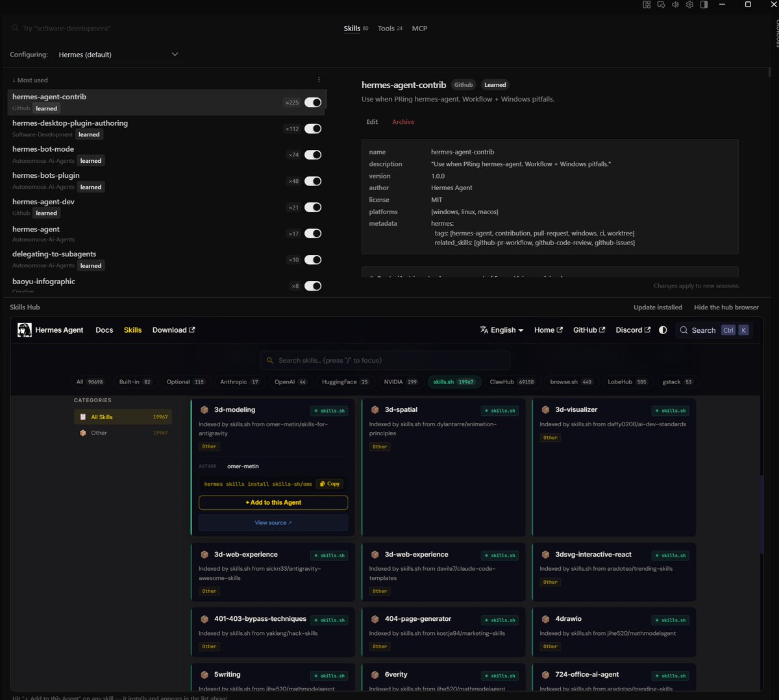
Task: Disable the hermes-agent skill toggle
Action: pyautogui.click(x=313, y=234)
